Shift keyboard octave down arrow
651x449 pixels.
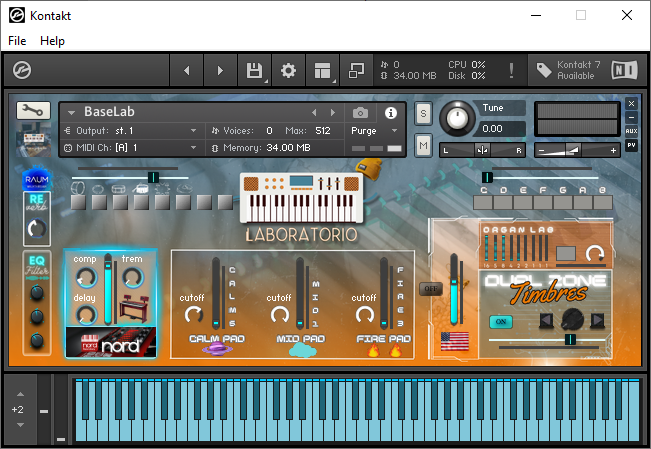(x=20, y=425)
